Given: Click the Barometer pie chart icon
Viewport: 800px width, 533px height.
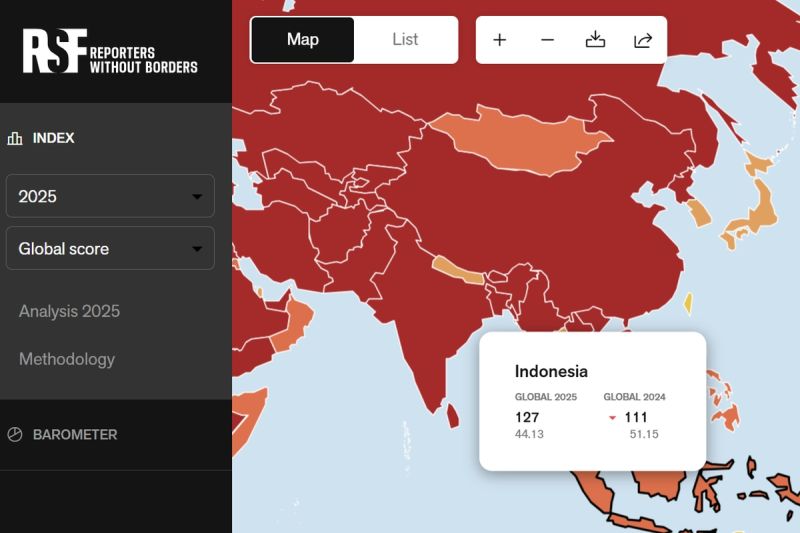Looking at the screenshot, I should (x=15, y=435).
